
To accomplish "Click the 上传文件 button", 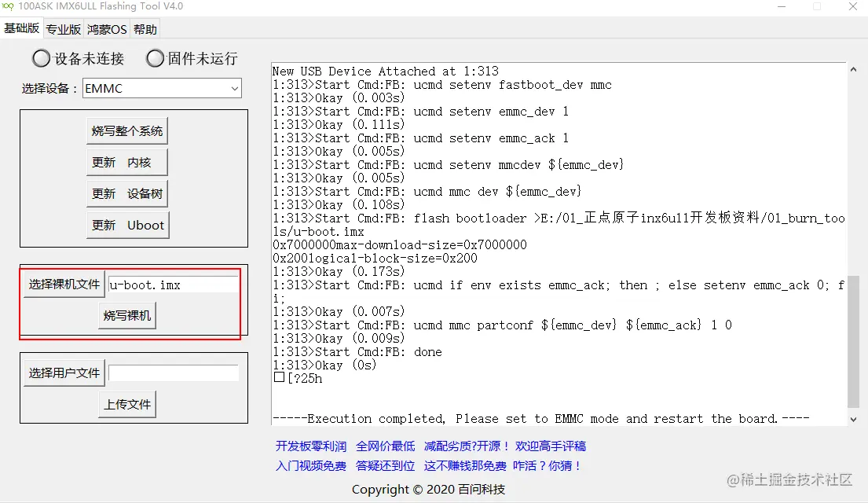I will tap(127, 405).
